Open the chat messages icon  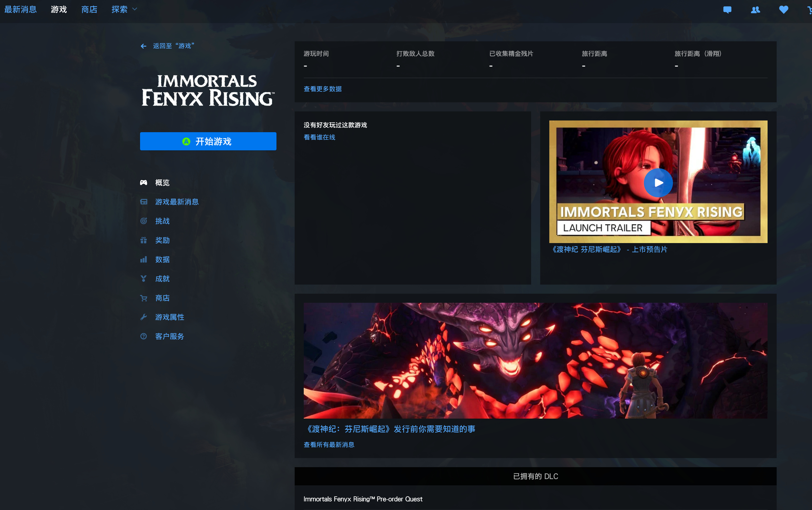pyautogui.click(x=727, y=10)
